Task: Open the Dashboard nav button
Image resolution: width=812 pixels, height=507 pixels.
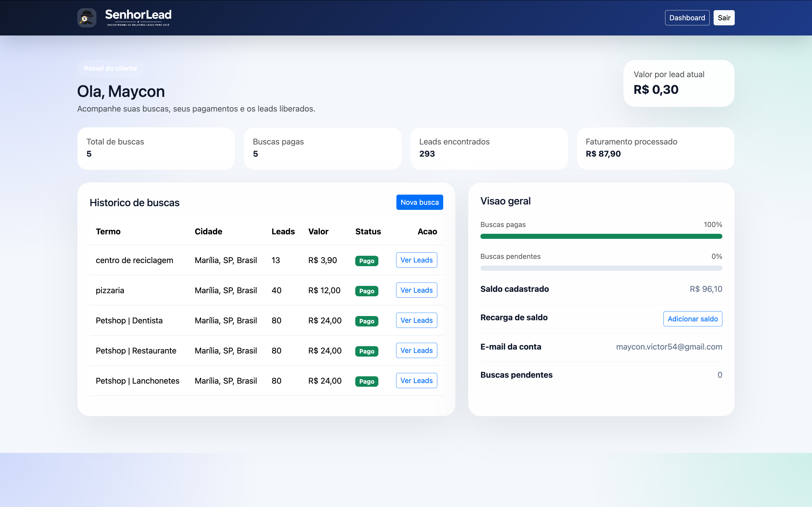Action: tap(687, 18)
